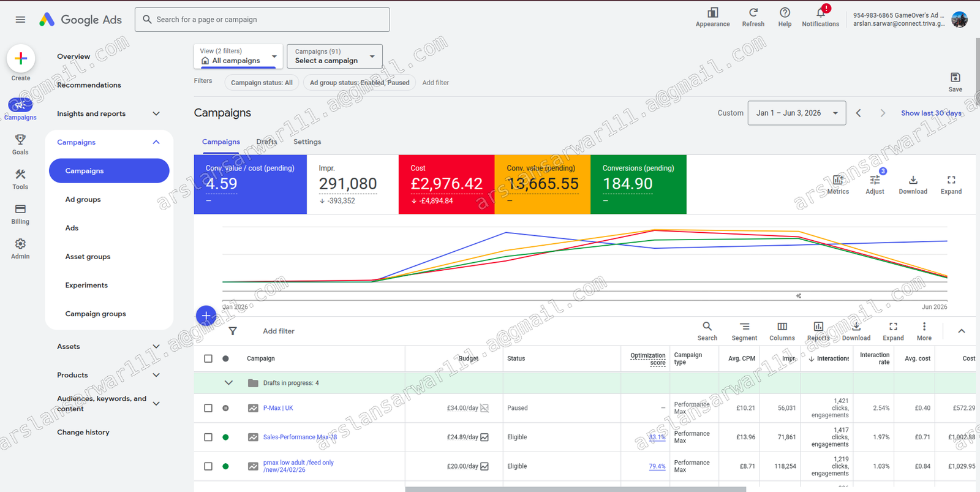Click the Campaign status: All filter chip
980x492 pixels.
pos(262,83)
